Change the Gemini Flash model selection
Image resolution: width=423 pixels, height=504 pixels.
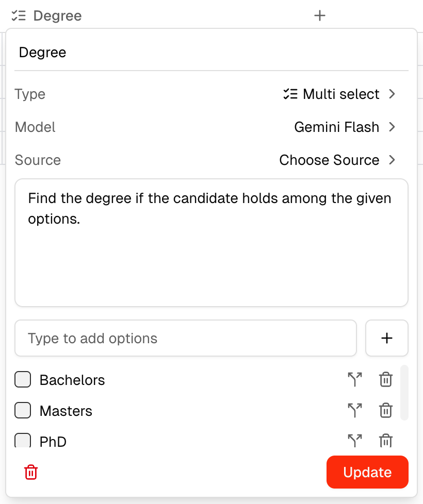coord(344,127)
